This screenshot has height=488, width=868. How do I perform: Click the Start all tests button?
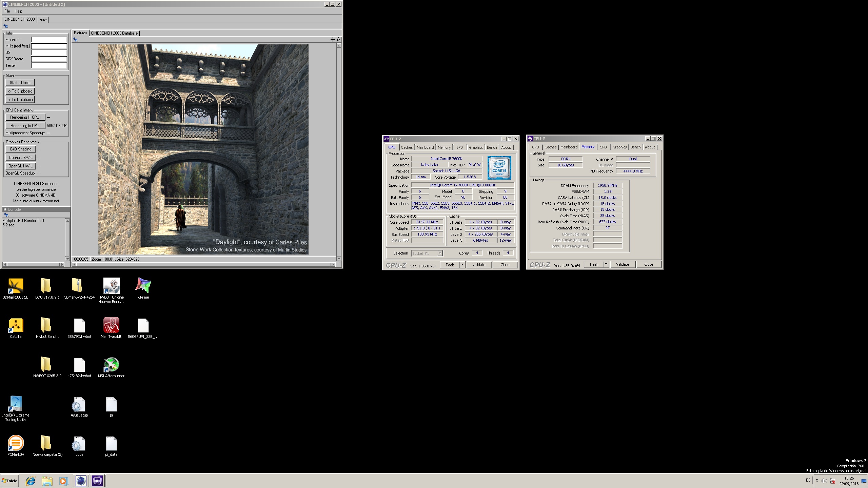pyautogui.click(x=20, y=83)
